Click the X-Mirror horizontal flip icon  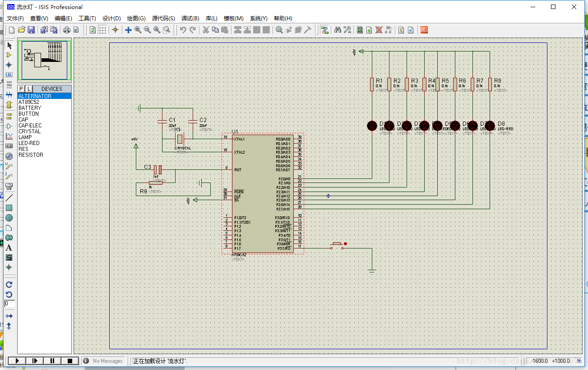tap(9, 316)
